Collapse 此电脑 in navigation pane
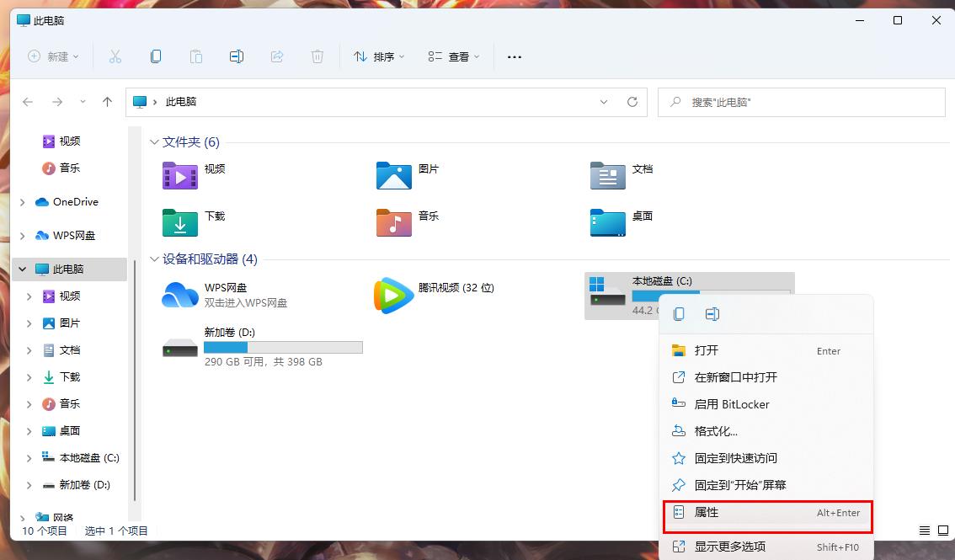This screenshot has width=955, height=560. click(23, 269)
